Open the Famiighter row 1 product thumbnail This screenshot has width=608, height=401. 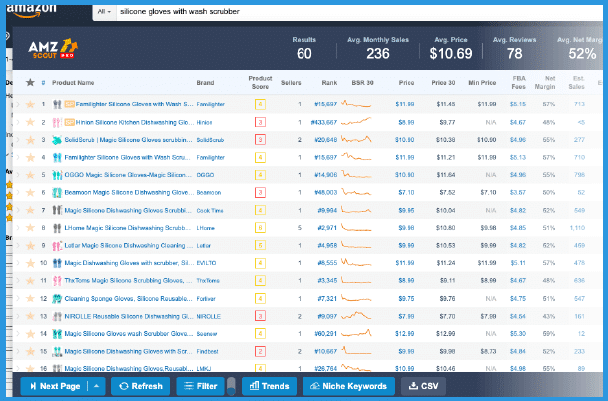[57, 104]
